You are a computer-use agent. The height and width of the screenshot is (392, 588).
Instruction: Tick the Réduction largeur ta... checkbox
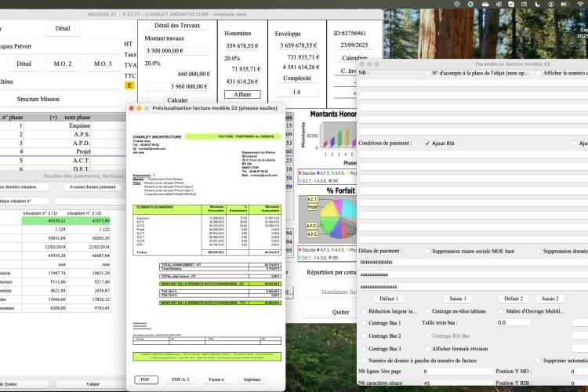tap(364, 311)
